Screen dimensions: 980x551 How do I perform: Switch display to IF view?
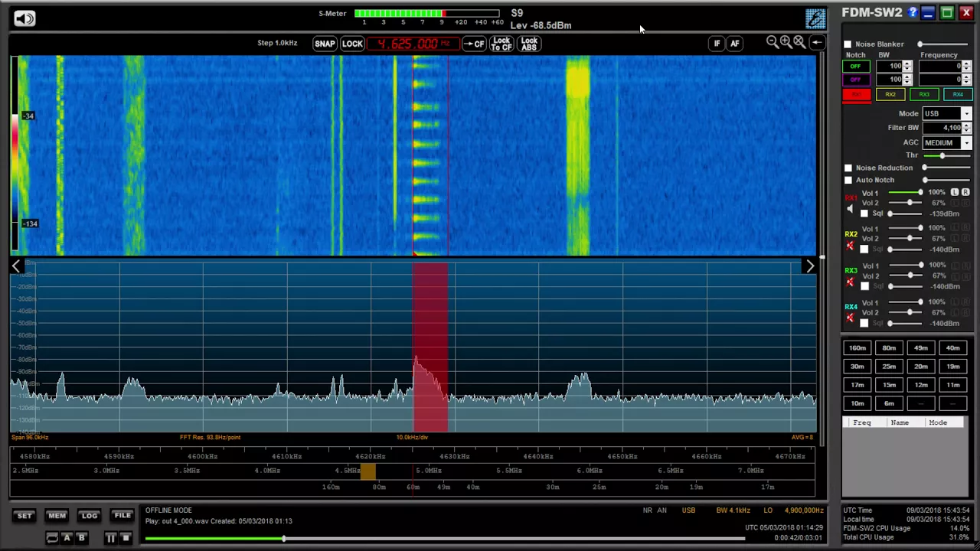(717, 44)
